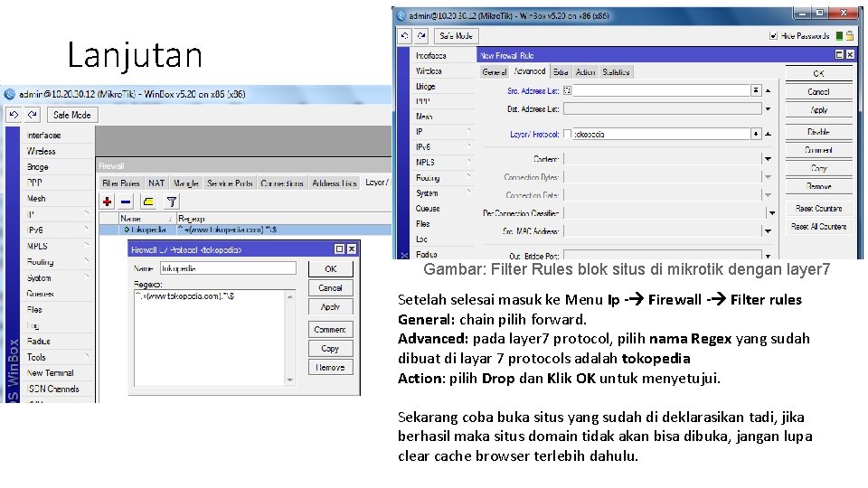Close the New Firewall Rule window
The image size is (868, 488).
[x=850, y=54]
